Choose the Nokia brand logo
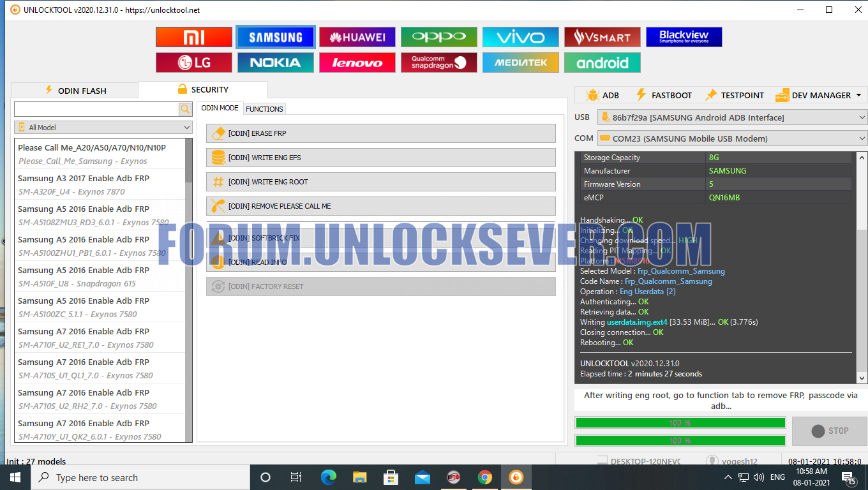The height and width of the screenshot is (490, 868). [x=276, y=63]
